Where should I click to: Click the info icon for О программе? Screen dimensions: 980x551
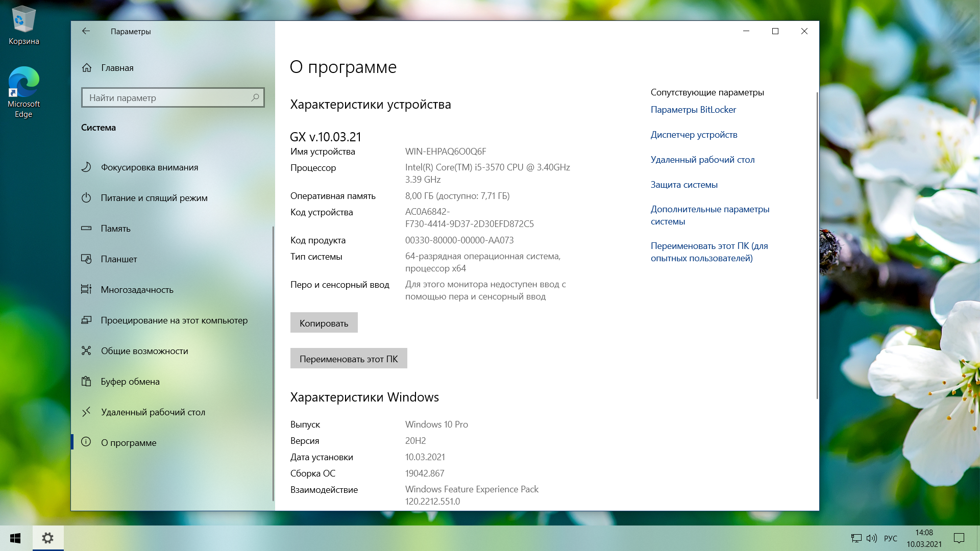click(86, 442)
